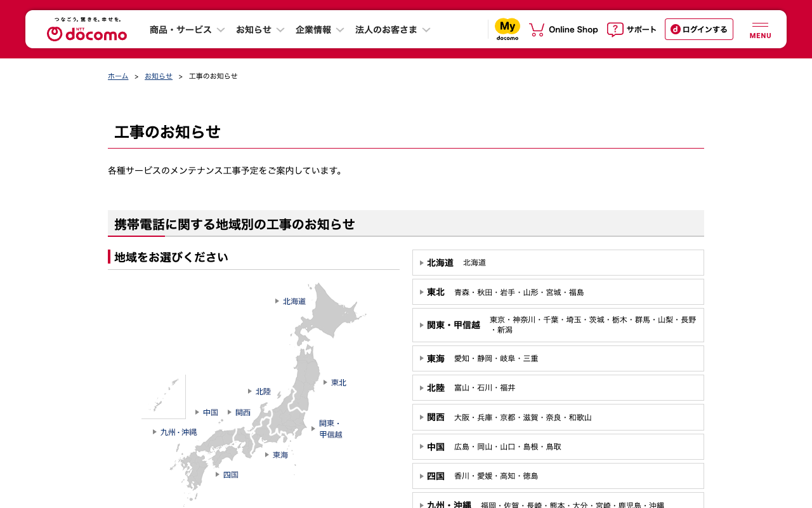
Task: Expand the お知らせ navigation dropdown
Action: [260, 30]
